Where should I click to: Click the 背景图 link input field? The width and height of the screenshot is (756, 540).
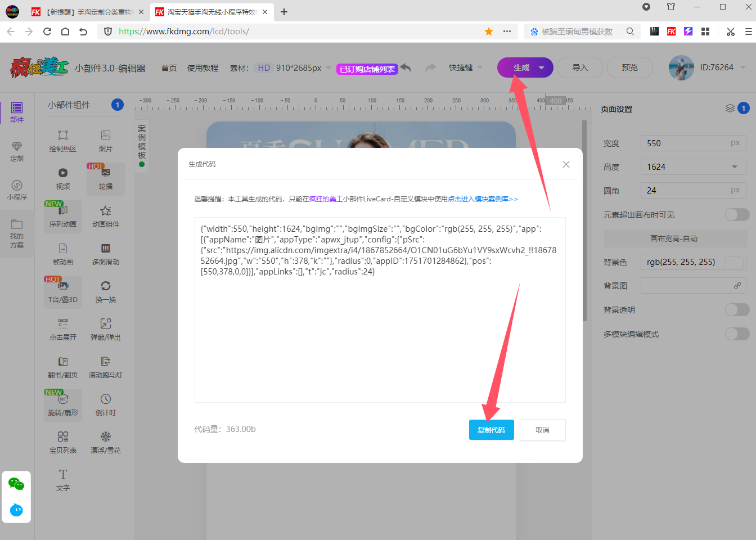(694, 286)
